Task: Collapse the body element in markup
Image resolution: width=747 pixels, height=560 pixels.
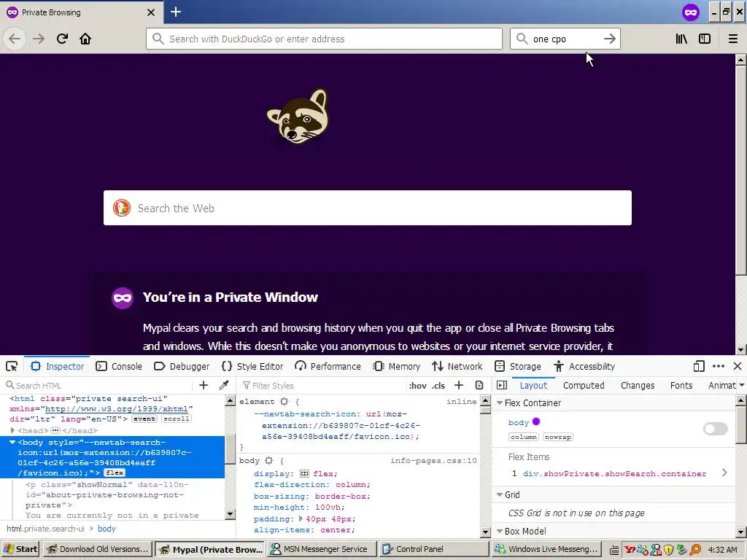Action: click(x=12, y=443)
